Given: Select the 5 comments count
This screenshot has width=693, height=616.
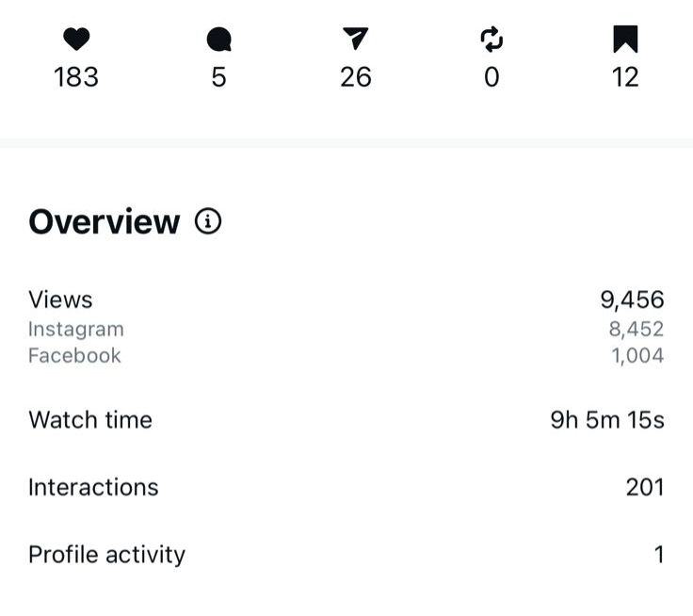Looking at the screenshot, I should tap(218, 77).
